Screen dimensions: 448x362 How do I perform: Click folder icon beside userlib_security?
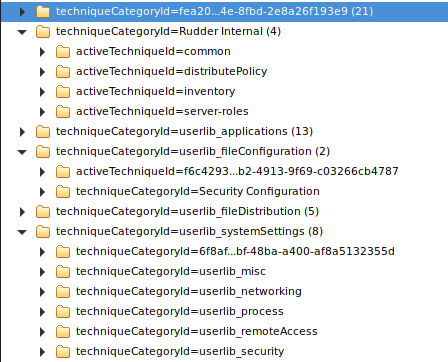(x=63, y=352)
